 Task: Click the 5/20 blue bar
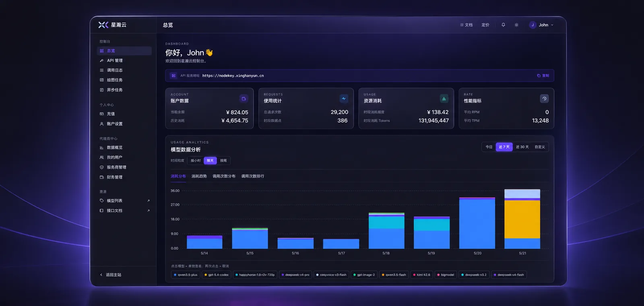coord(477,224)
